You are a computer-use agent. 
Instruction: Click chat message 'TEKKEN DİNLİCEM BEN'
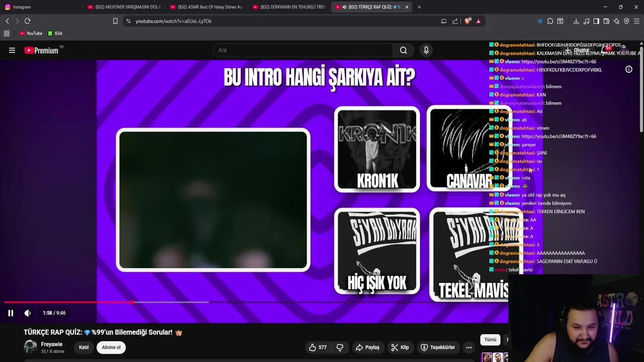(560, 212)
